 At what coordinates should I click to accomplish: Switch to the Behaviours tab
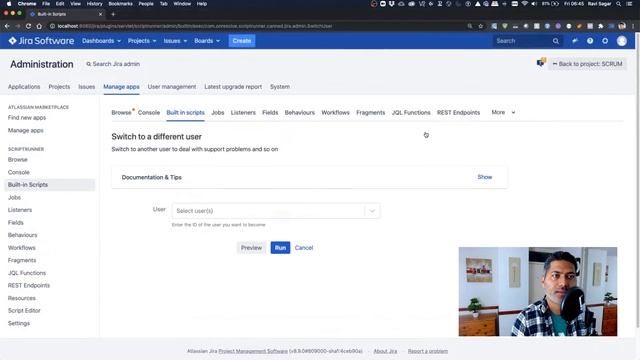300,113
